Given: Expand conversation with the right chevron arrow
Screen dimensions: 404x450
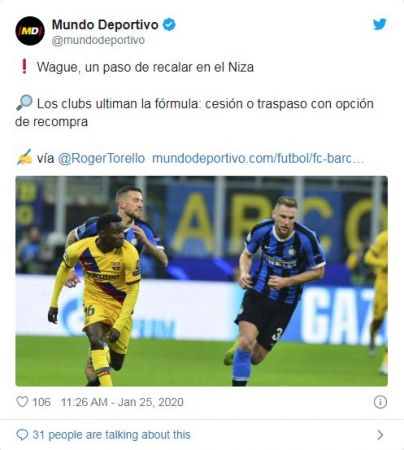Looking at the screenshot, I should (x=380, y=435).
